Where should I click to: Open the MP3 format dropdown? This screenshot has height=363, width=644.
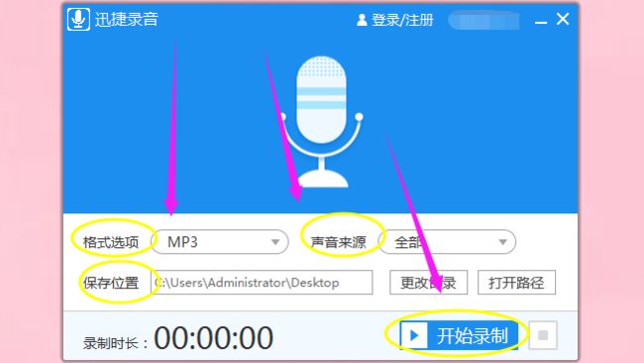tap(220, 242)
